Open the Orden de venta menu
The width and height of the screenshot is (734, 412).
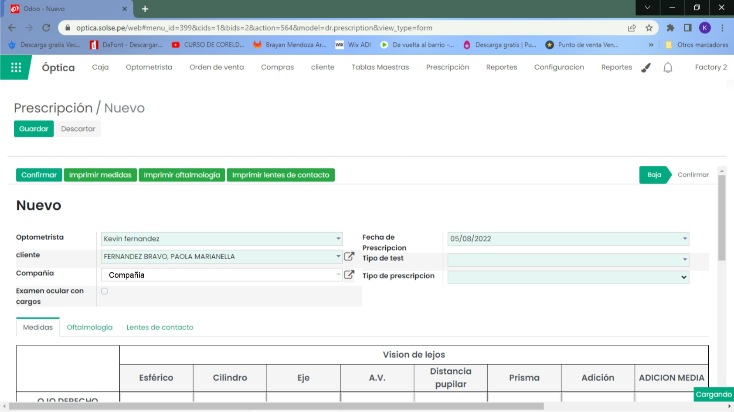coord(216,67)
